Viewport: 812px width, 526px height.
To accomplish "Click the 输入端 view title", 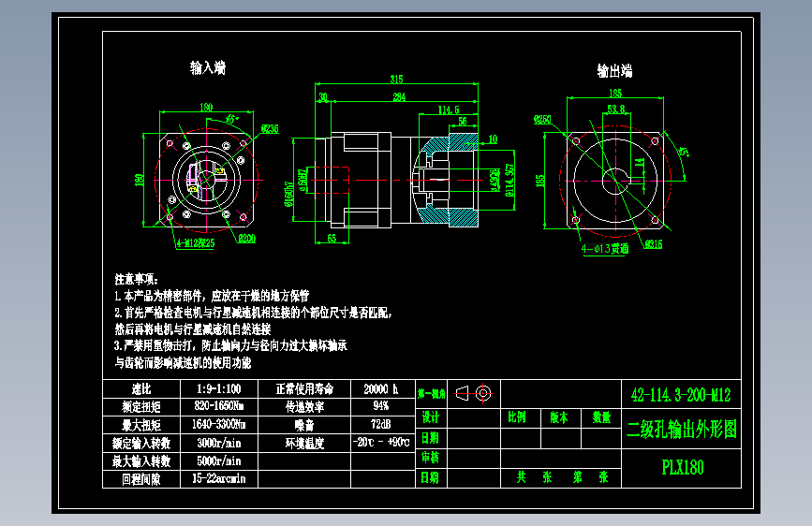I will pos(208,67).
